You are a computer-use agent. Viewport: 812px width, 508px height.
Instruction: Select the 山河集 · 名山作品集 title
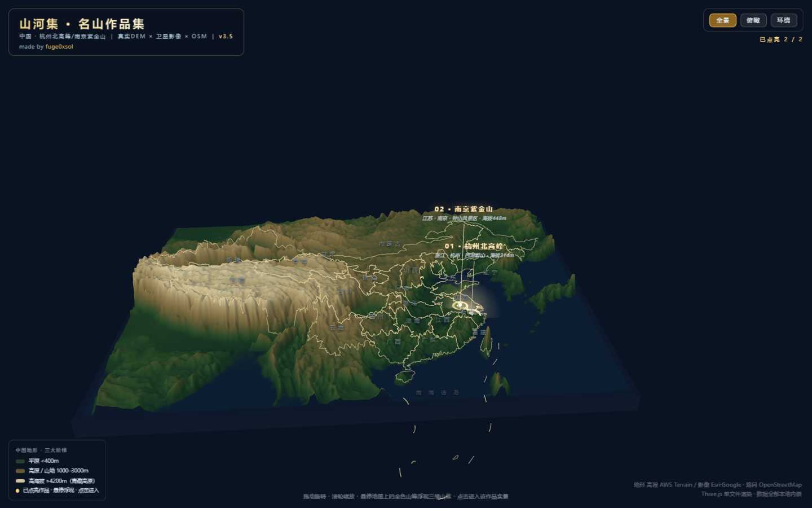point(82,24)
